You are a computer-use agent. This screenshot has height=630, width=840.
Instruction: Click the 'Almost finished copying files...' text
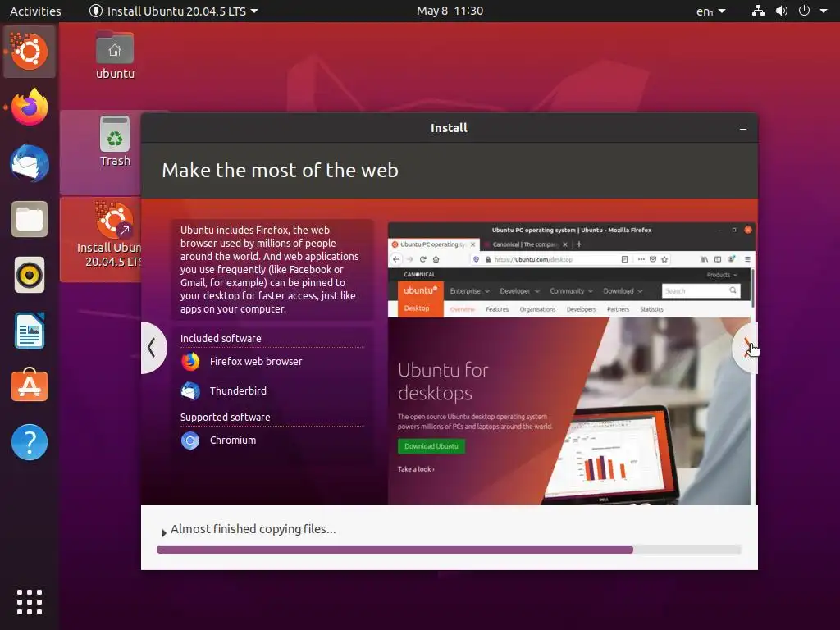(x=253, y=529)
